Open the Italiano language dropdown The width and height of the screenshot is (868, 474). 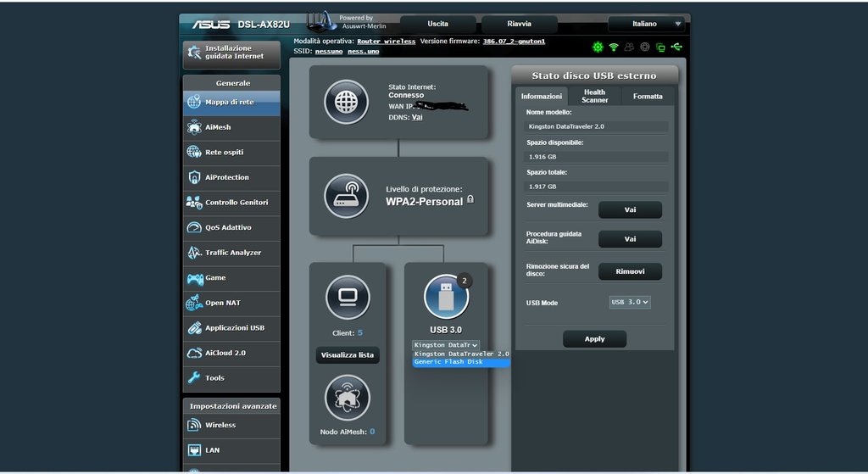[x=646, y=24]
